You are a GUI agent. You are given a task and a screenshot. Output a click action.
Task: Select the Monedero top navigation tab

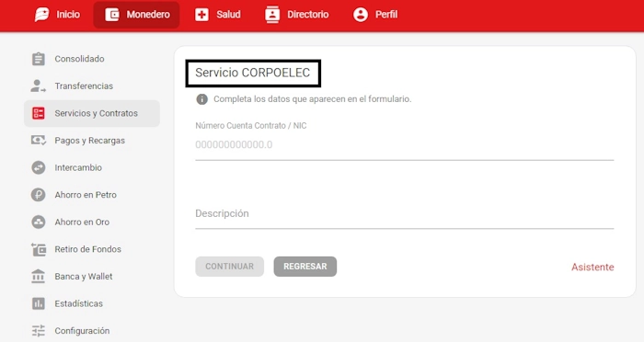[x=137, y=15]
